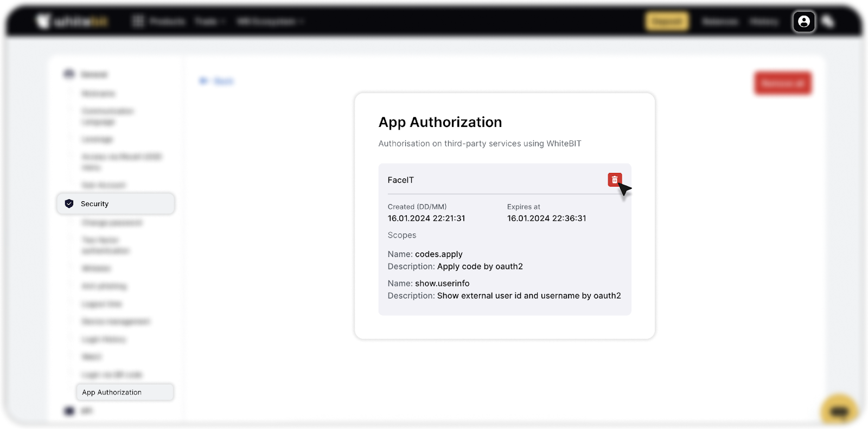The image size is (868, 429).
Task: Click the App Authorization heading
Action: [x=440, y=122]
